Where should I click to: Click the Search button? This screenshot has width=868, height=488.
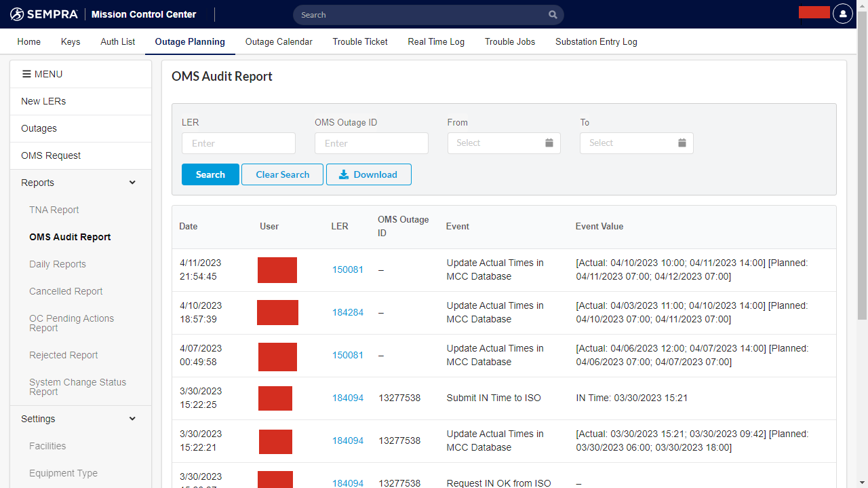click(x=210, y=174)
